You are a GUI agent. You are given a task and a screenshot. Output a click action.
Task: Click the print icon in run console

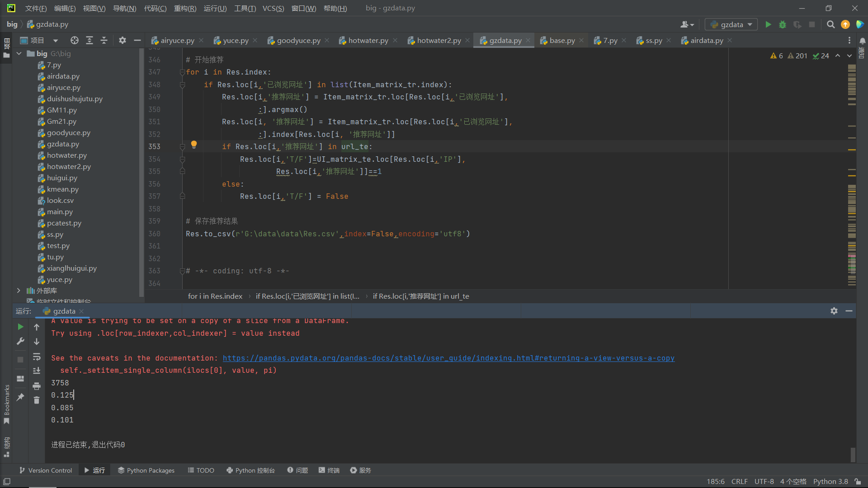[x=37, y=386]
